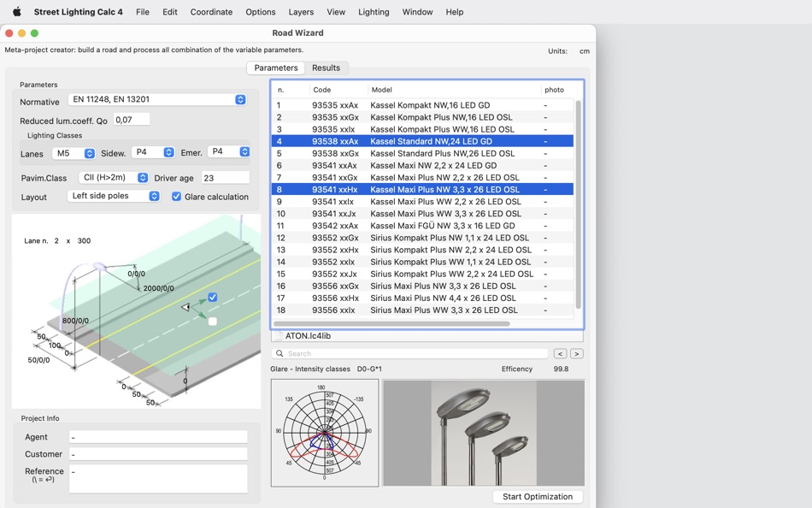Click the luminaire Search field
Viewport: 812px width, 508px height.
[409, 353]
